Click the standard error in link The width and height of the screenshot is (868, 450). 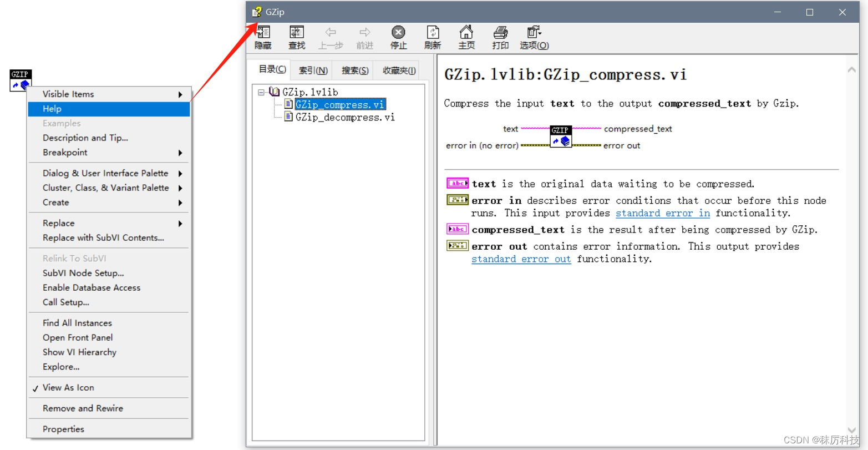point(662,213)
